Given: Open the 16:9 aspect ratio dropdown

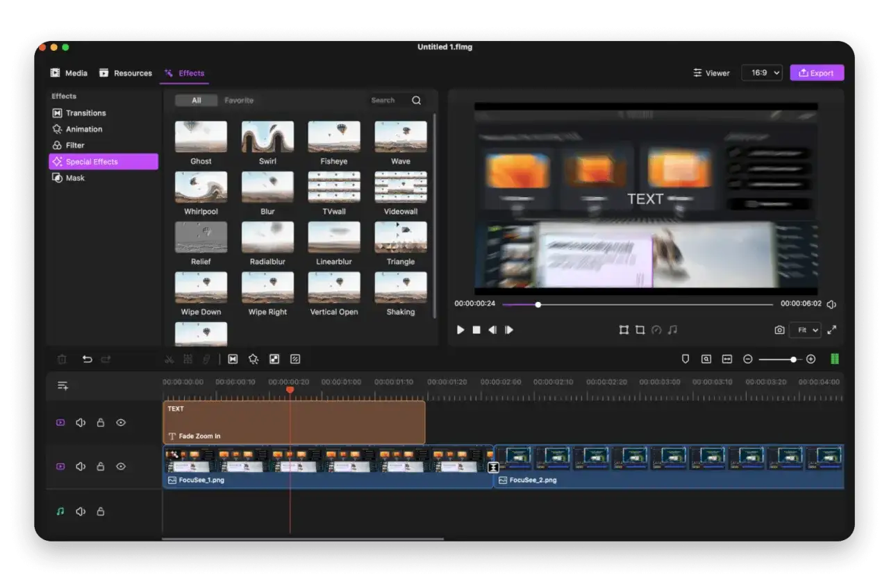Looking at the screenshot, I should (x=761, y=73).
